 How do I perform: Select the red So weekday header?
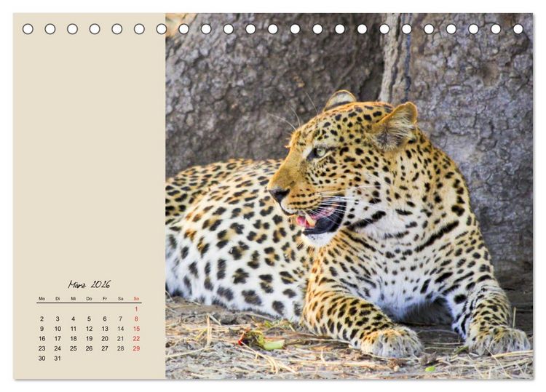point(136,299)
